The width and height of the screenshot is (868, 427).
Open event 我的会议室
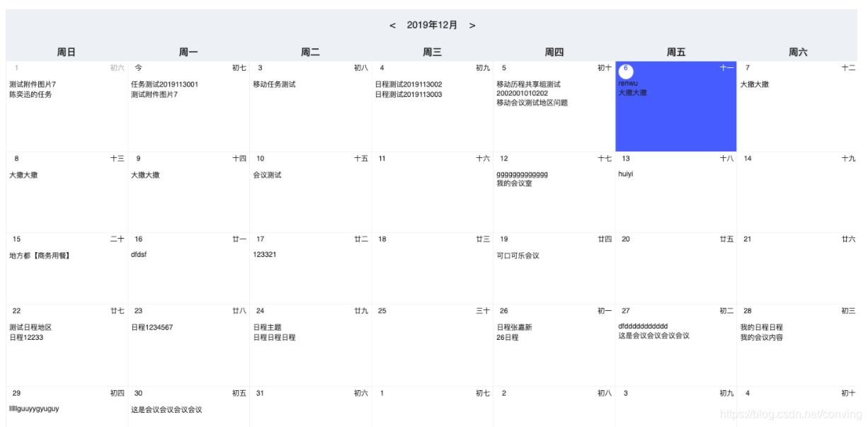coord(514,183)
